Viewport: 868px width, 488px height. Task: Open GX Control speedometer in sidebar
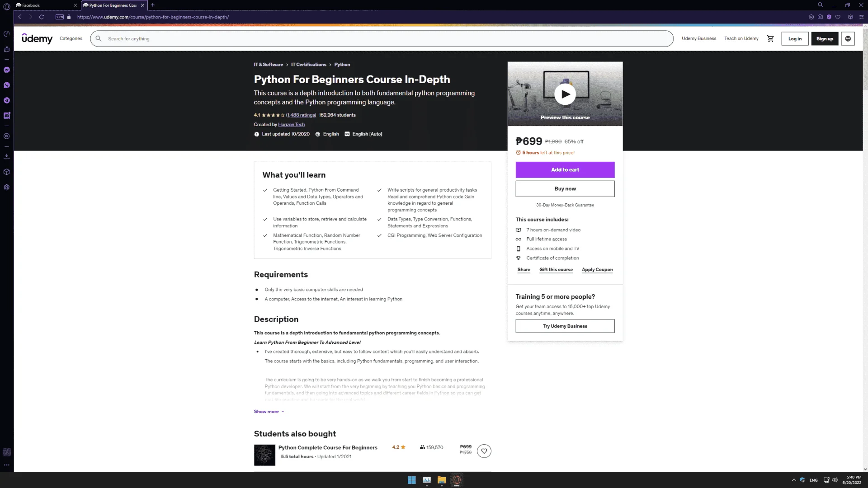tap(7, 34)
